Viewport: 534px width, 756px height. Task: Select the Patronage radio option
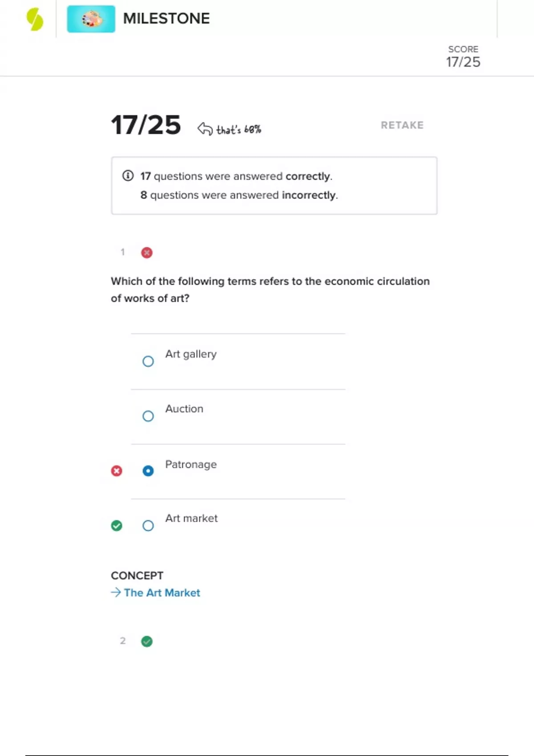(148, 470)
